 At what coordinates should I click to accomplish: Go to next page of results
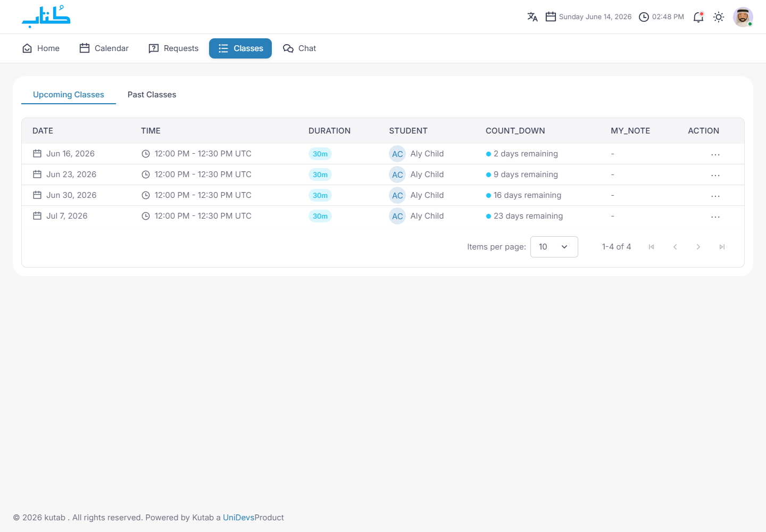[698, 247]
